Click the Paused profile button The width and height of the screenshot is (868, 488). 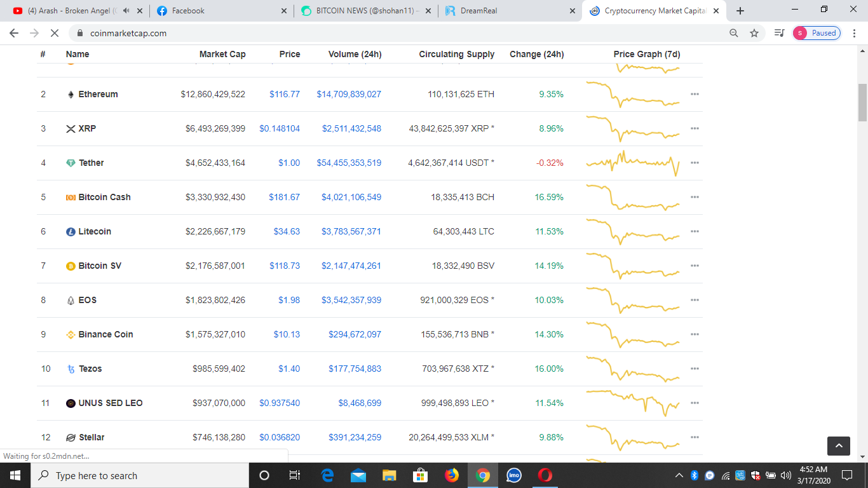(817, 33)
